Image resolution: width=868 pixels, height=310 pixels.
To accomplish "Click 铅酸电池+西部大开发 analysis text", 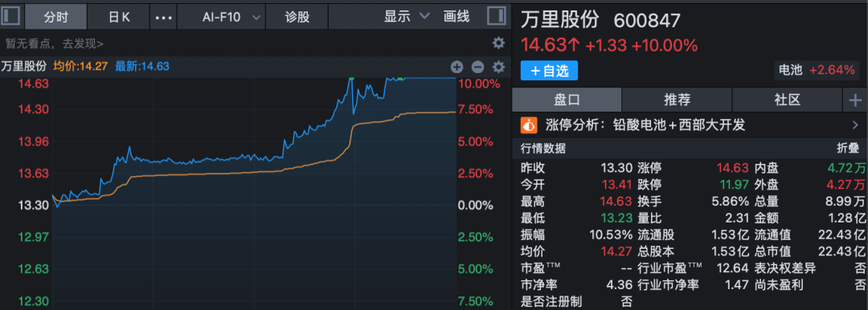I will tap(679, 125).
